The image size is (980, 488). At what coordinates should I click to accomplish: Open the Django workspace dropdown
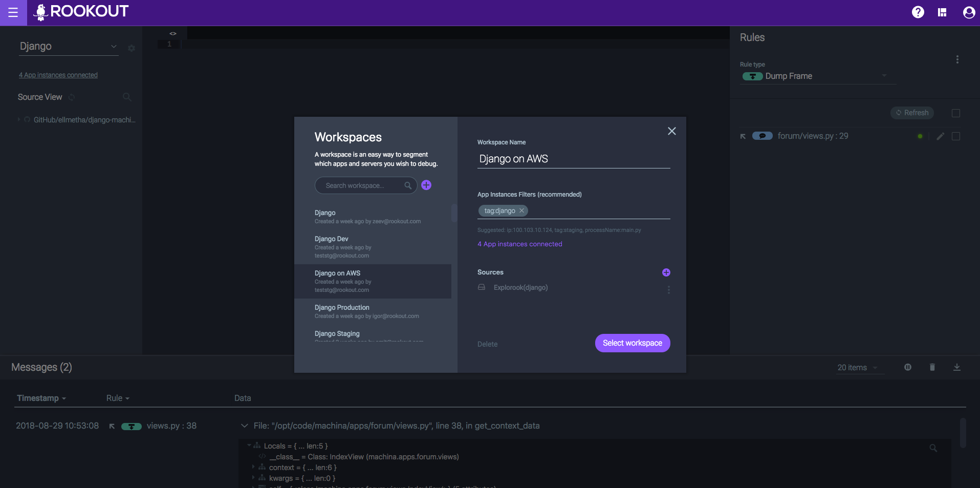pos(68,46)
